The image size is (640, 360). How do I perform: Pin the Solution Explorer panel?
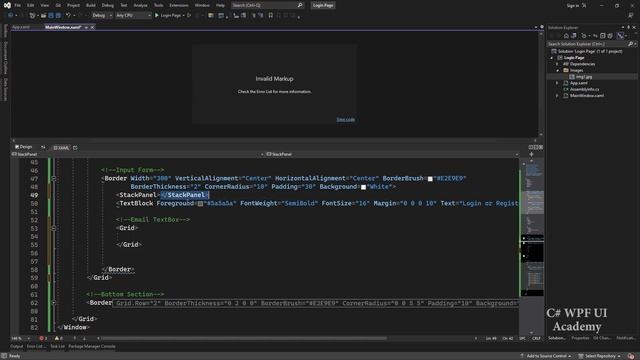[x=629, y=27]
